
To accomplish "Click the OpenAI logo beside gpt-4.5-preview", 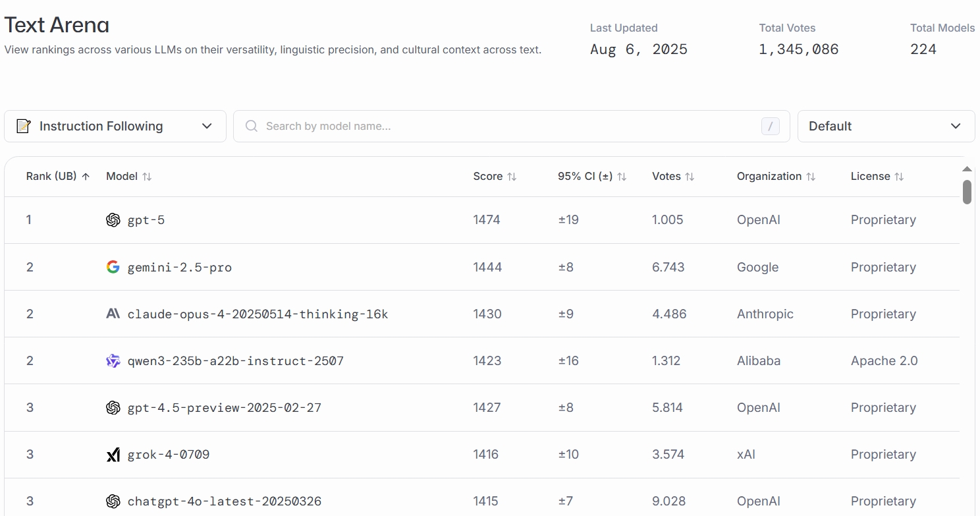I will click(113, 408).
